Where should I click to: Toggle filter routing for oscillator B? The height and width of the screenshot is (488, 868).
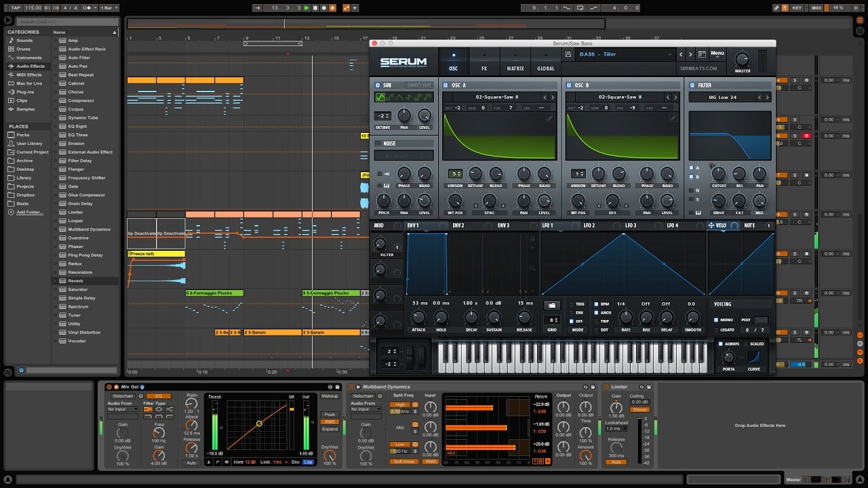[692, 177]
